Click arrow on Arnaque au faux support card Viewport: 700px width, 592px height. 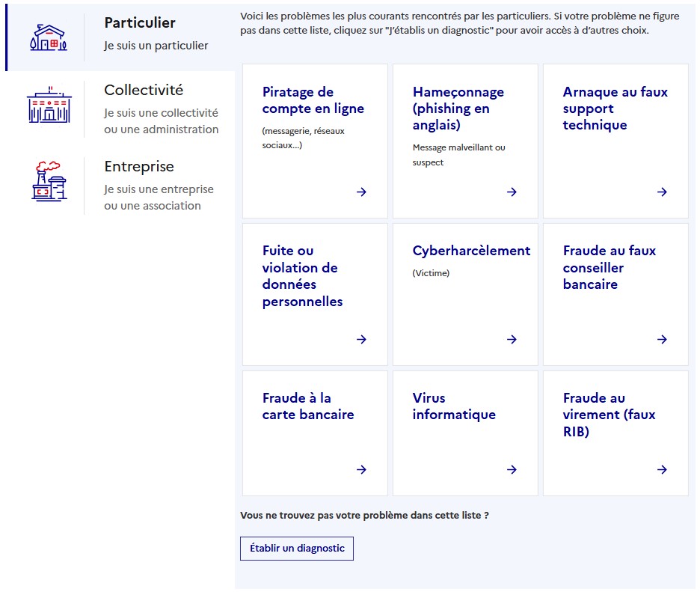[x=662, y=192]
